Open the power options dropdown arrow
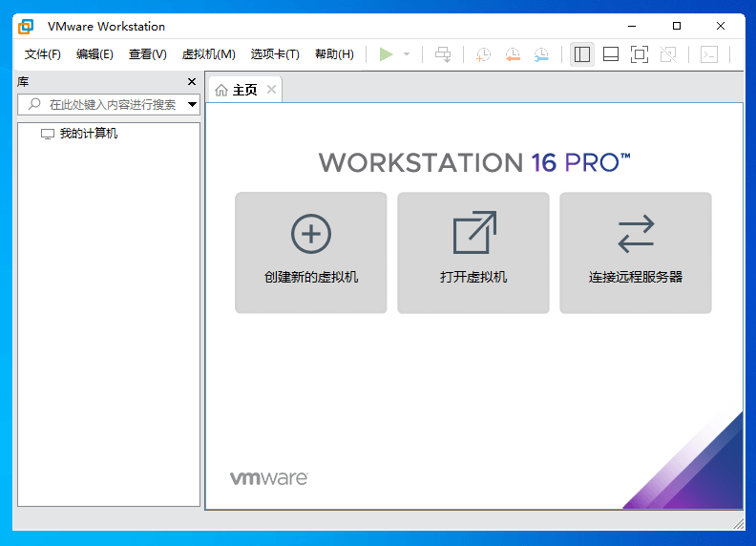Screen dimensions: 756x546 tap(407, 54)
